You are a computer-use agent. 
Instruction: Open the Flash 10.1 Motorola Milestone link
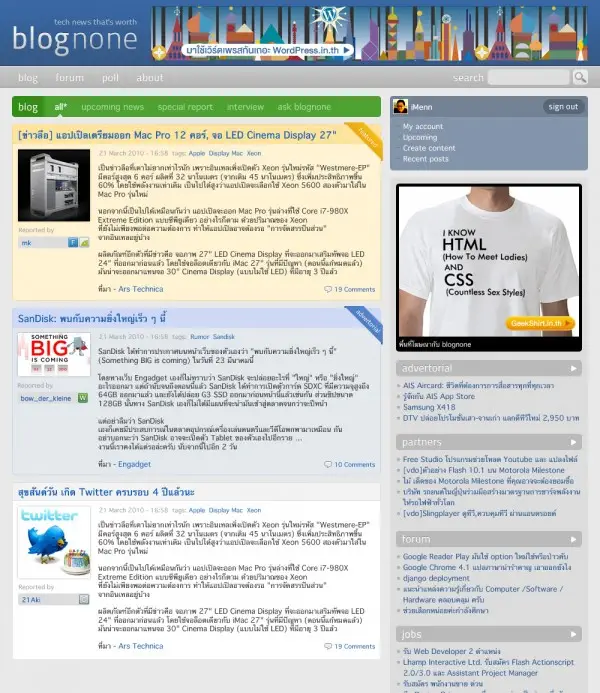tap(483, 470)
